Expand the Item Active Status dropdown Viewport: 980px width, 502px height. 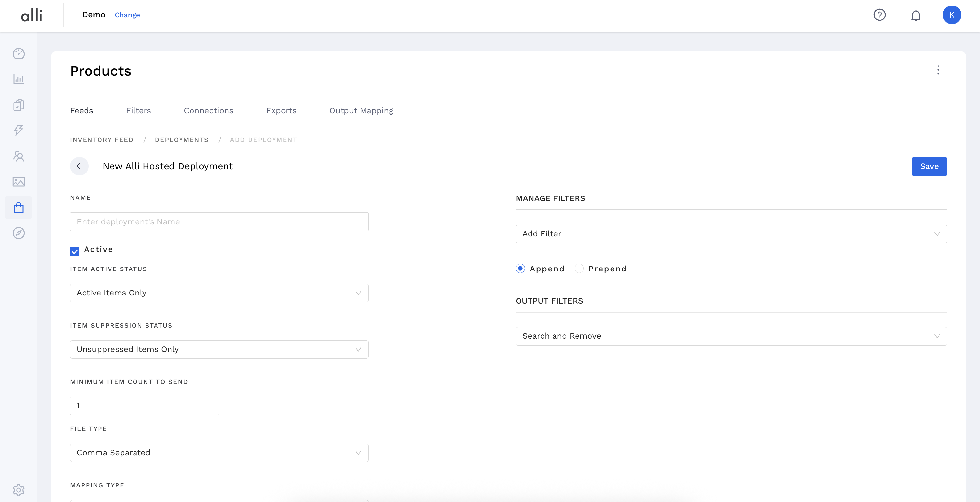click(219, 293)
